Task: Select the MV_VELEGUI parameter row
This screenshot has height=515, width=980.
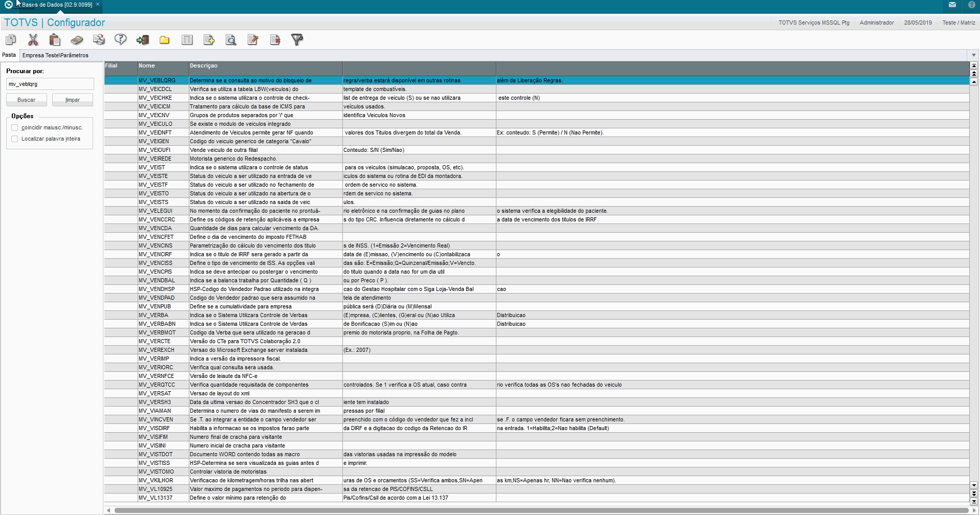Action: tap(536, 211)
